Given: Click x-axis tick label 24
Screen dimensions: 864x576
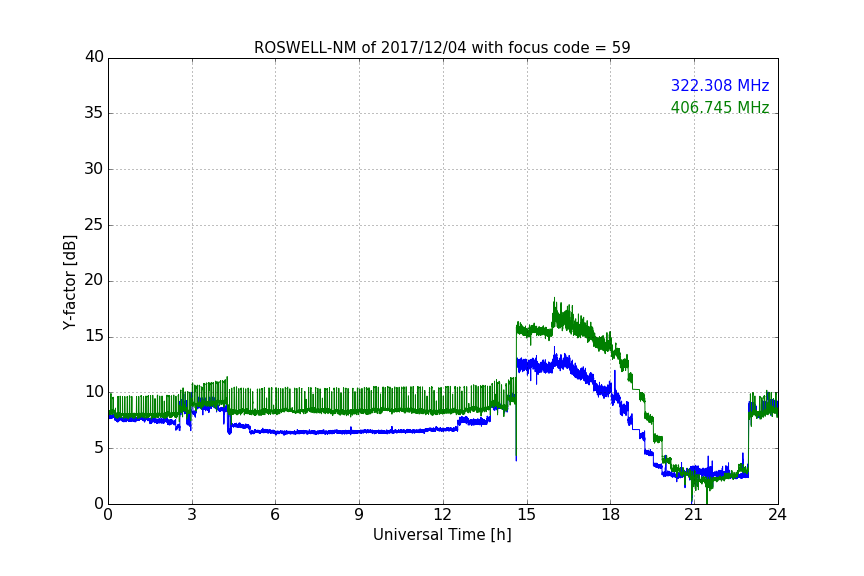Looking at the screenshot, I should (777, 515).
